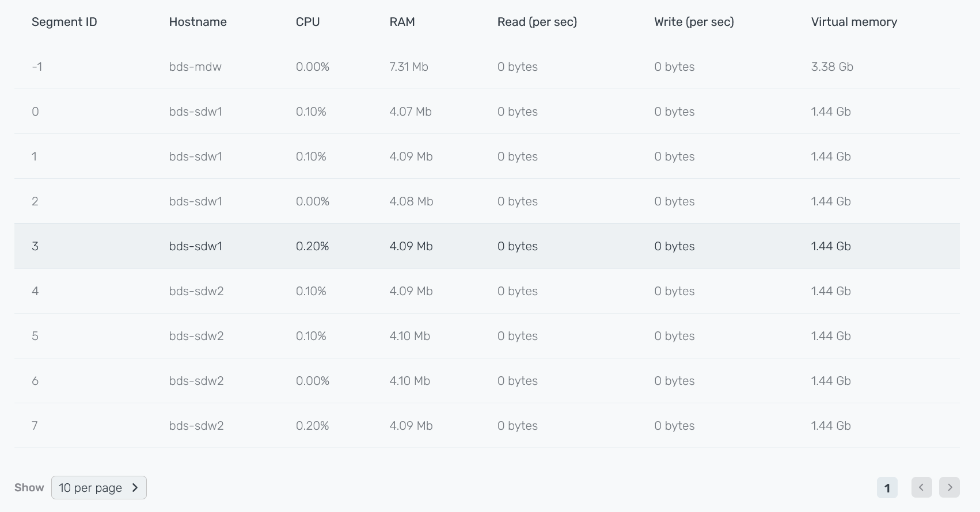Click the Virtual memory column header
The height and width of the screenshot is (512, 980).
854,22
